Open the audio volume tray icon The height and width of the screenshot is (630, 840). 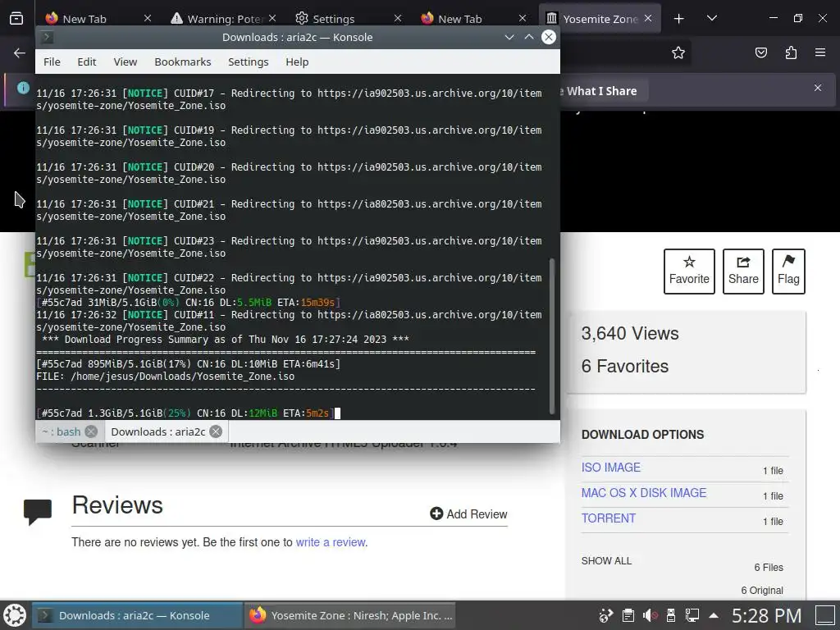[x=651, y=615]
